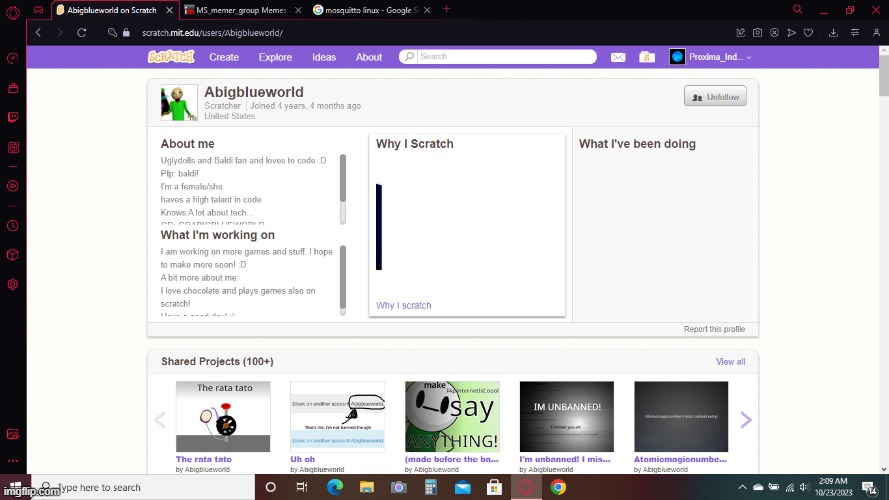Image resolution: width=889 pixels, height=500 pixels.
Task: Open I'm unbanned! project title link
Action: pyautogui.click(x=565, y=459)
